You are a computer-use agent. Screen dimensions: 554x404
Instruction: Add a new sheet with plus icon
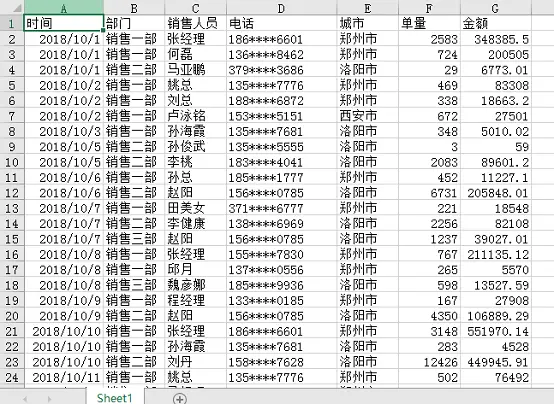coord(180,399)
